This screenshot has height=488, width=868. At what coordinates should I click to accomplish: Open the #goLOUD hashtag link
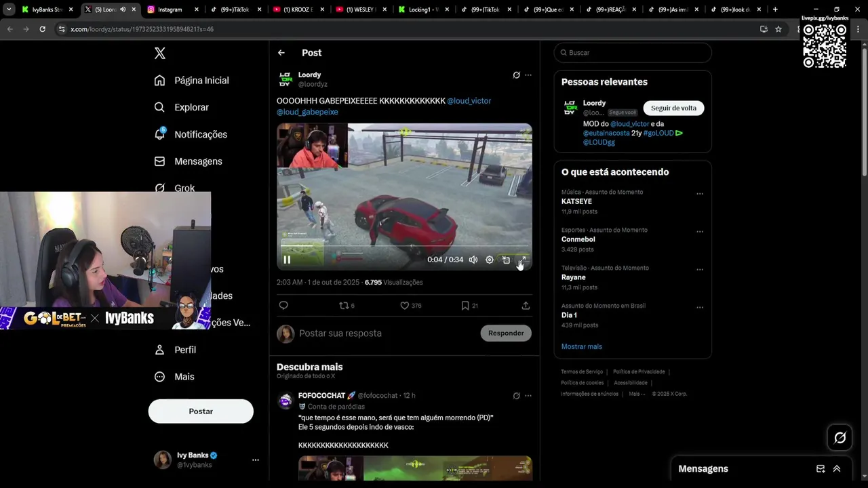658,134
